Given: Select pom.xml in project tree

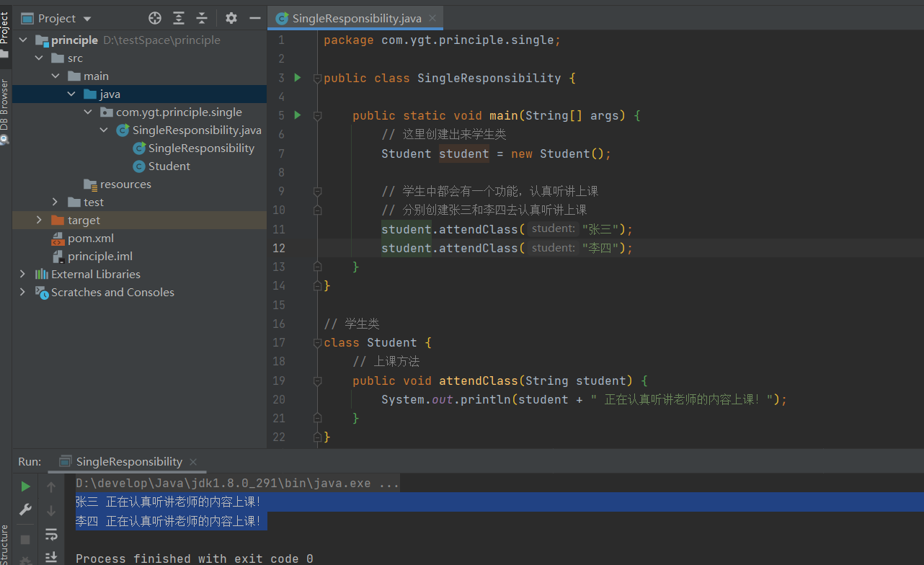Looking at the screenshot, I should click(90, 239).
